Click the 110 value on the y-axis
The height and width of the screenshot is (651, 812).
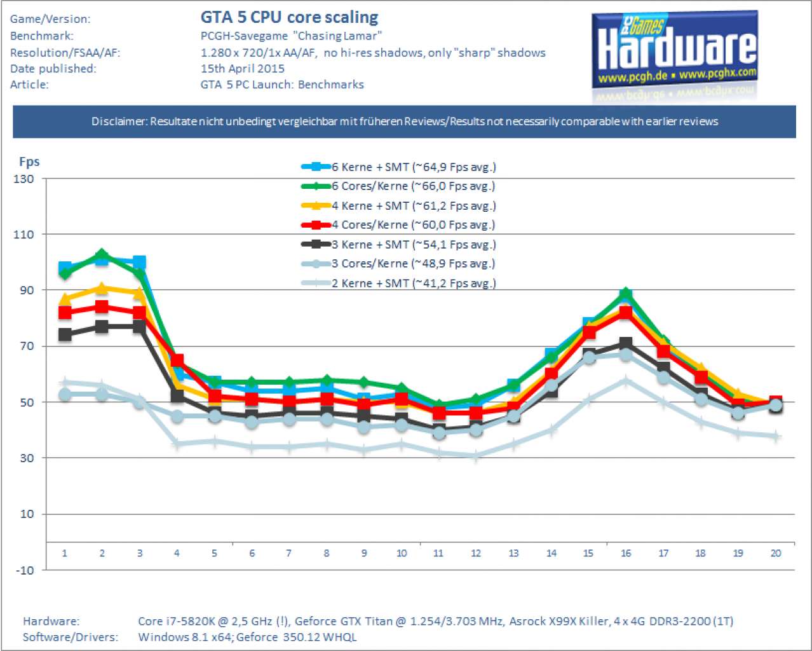(24, 235)
